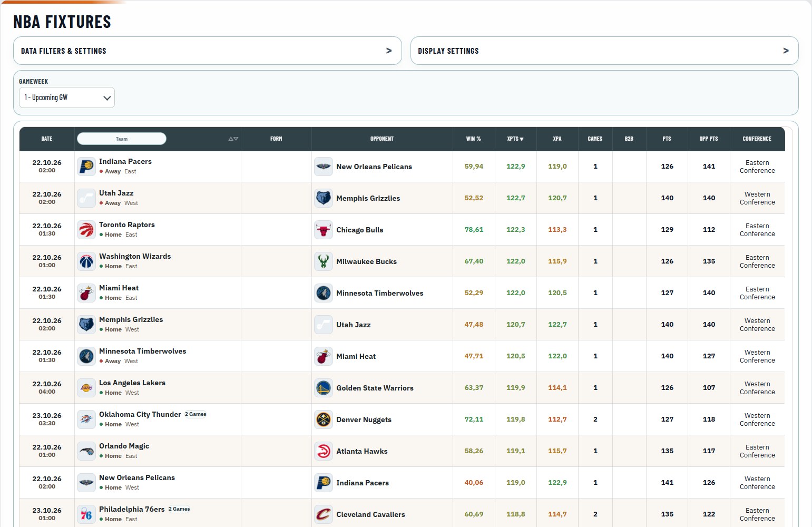812x527 pixels.
Task: Click the Washington Wizards team logo
Action: point(86,261)
